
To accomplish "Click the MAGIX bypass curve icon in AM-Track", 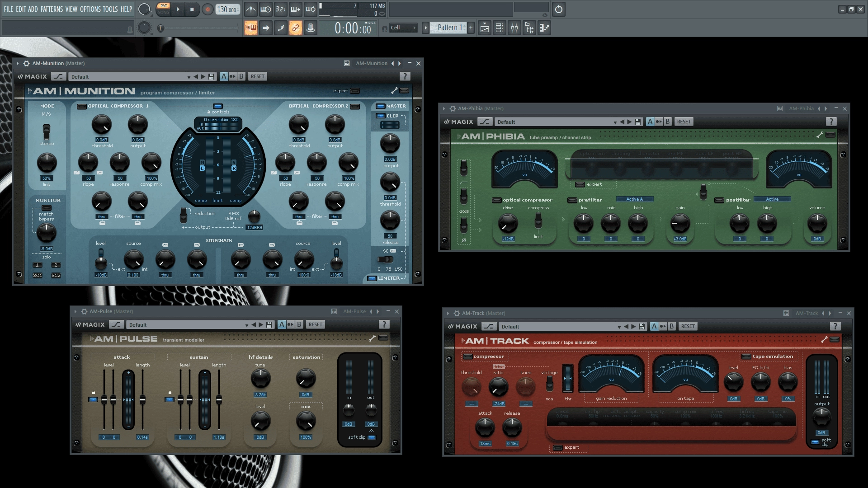I will click(489, 326).
